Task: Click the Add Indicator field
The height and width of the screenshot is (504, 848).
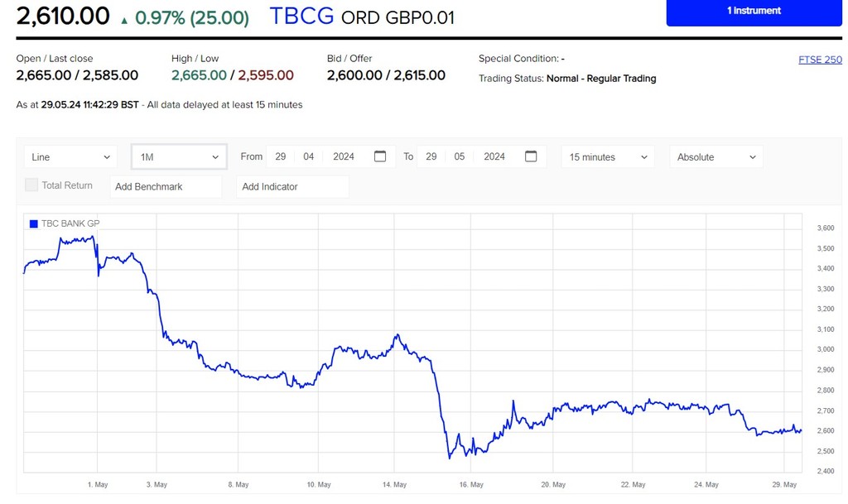Action: [292, 187]
